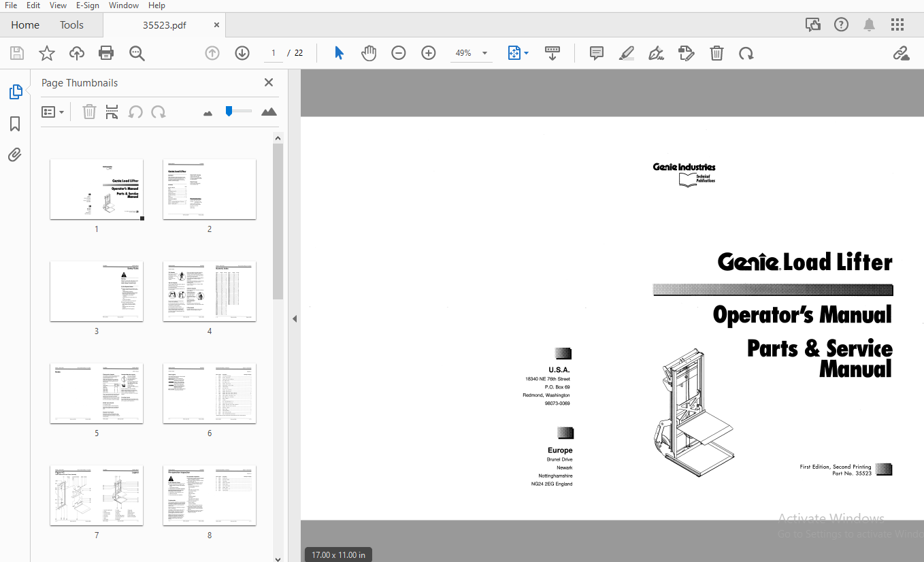Open the Stamp tool
This screenshot has height=562, width=924.
pyautogui.click(x=687, y=53)
